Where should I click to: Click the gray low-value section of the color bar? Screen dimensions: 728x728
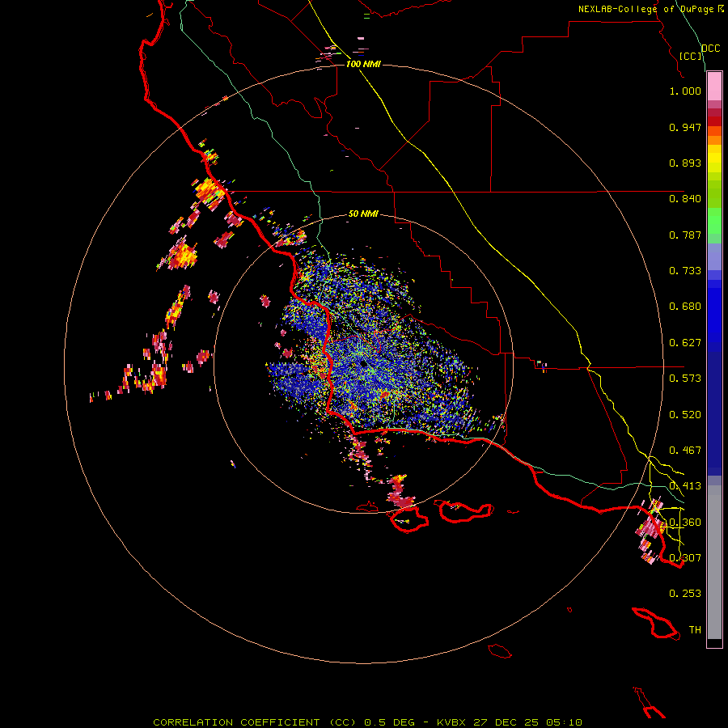pos(714,562)
